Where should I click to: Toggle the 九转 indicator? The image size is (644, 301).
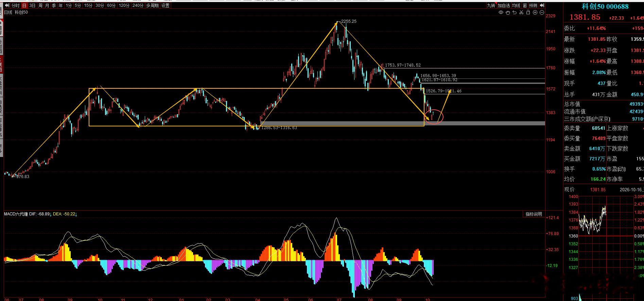pos(491,5)
